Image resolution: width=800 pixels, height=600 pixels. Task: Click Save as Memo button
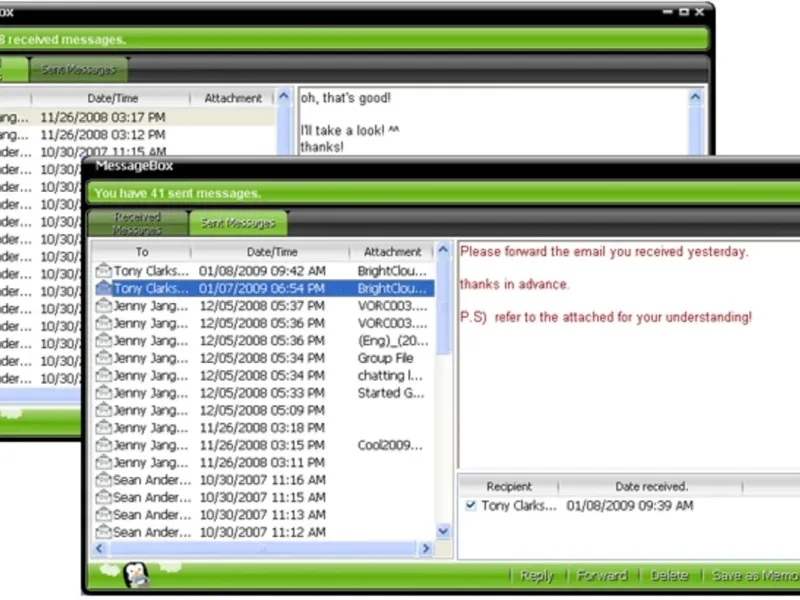pyautogui.click(x=756, y=576)
